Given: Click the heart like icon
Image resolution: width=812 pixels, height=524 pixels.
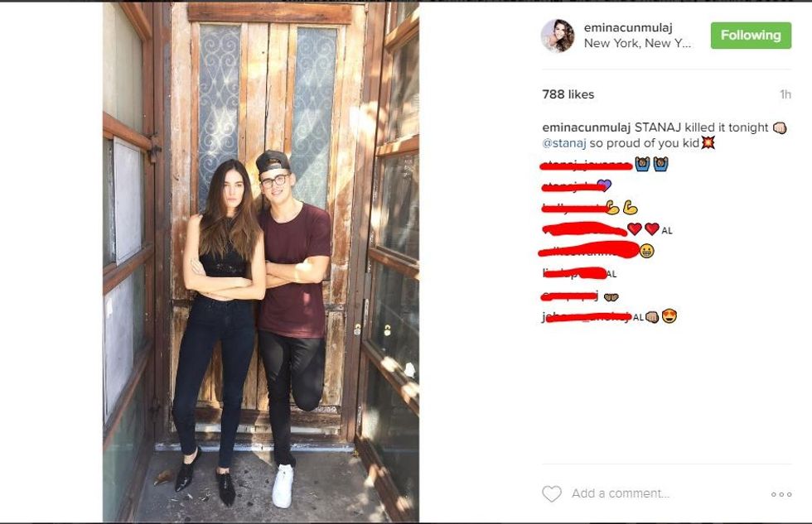Looking at the screenshot, I should 552,493.
